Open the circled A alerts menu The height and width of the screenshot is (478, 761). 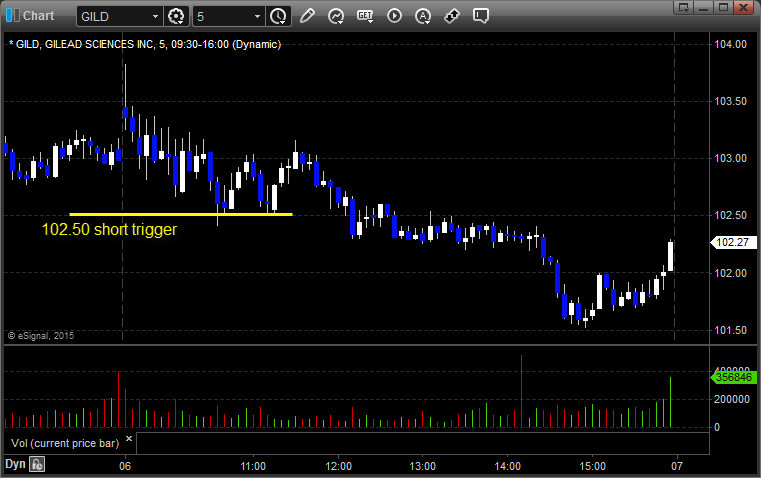423,16
